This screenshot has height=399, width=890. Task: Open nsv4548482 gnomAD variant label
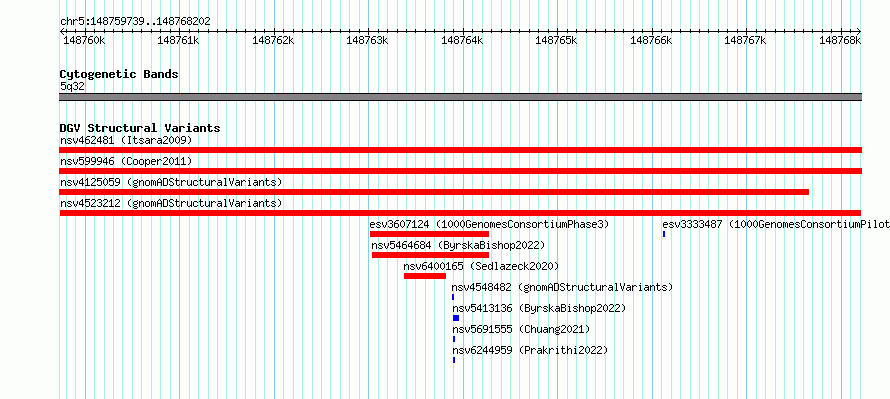pyautogui.click(x=562, y=287)
